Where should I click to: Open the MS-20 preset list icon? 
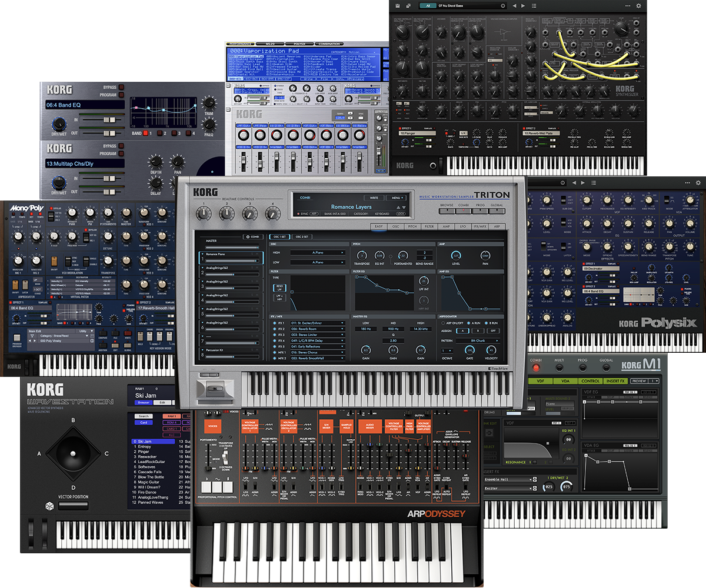[x=535, y=5]
